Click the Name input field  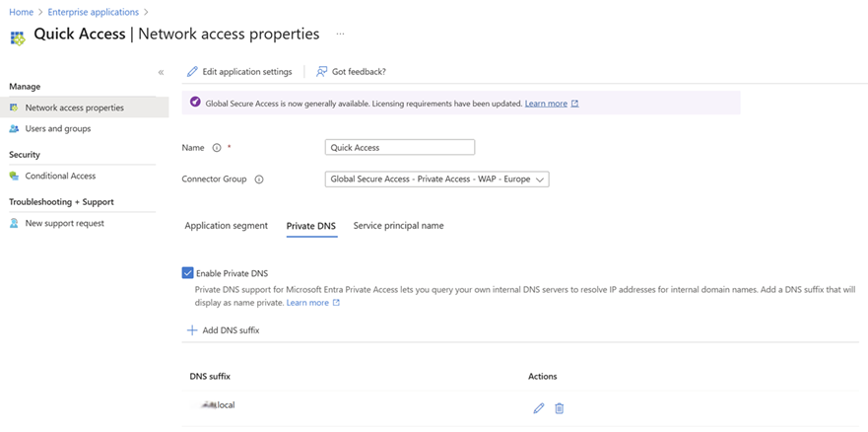click(399, 148)
